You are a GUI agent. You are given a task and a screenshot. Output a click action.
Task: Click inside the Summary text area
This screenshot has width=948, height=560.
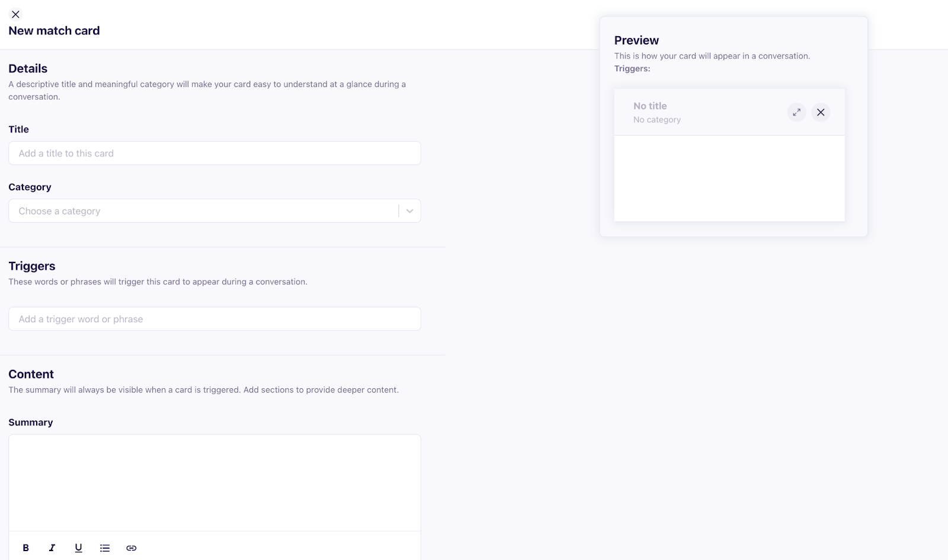click(214, 482)
